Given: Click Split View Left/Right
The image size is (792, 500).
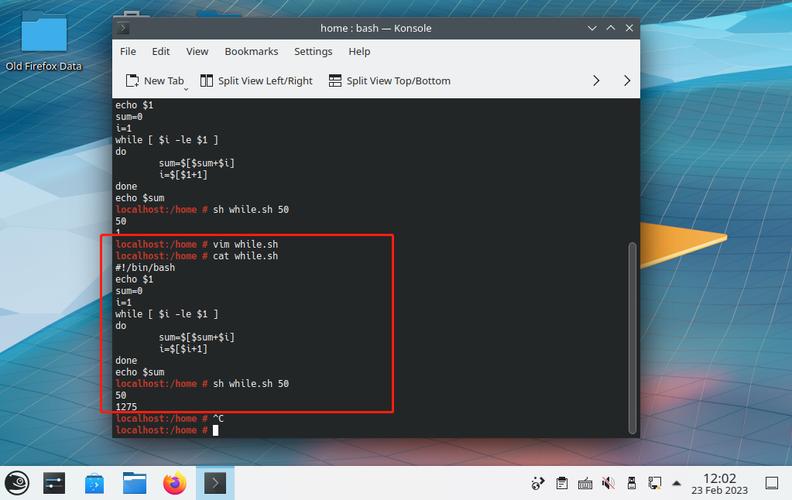Looking at the screenshot, I should pos(256,81).
